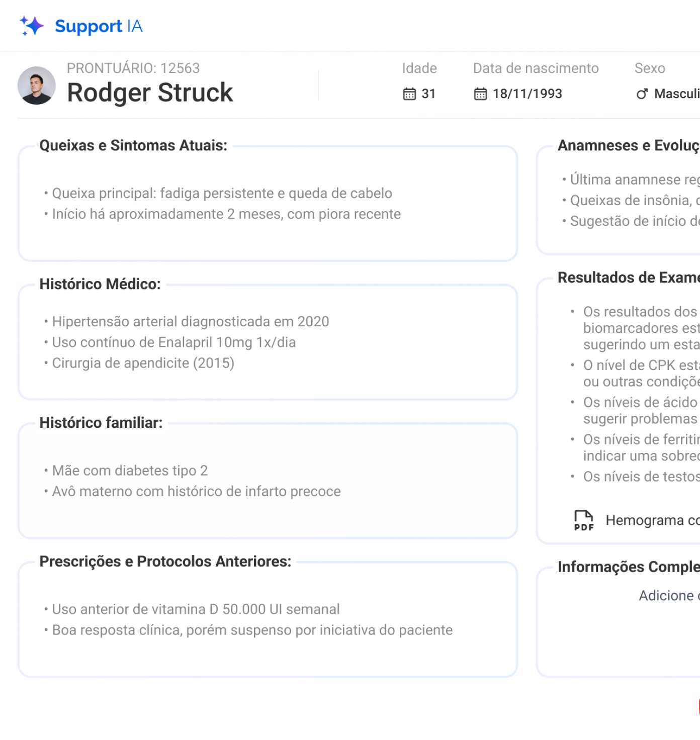Screen dimensions: 700x740
Task: Open the PDF file icon for Hemograma
Action: (x=584, y=520)
